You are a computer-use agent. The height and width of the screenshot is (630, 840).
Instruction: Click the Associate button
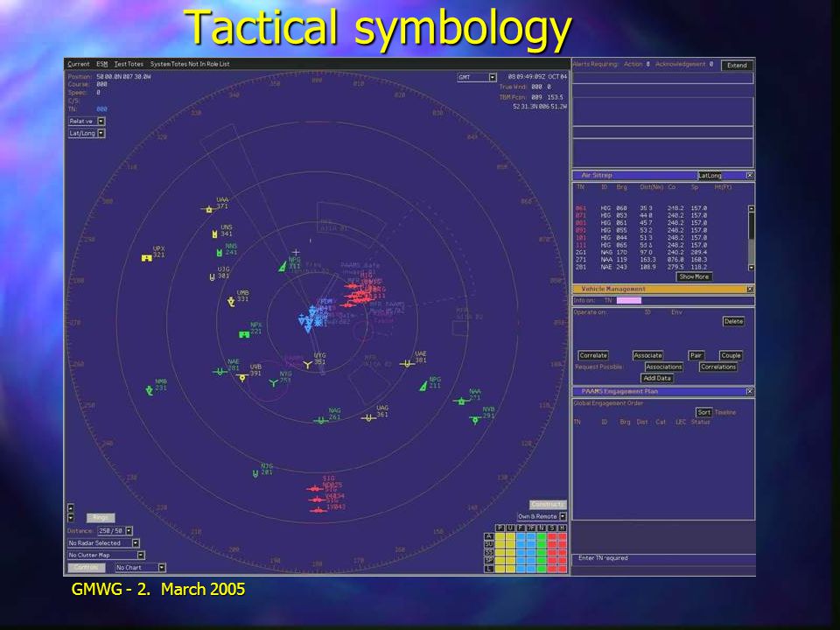647,355
